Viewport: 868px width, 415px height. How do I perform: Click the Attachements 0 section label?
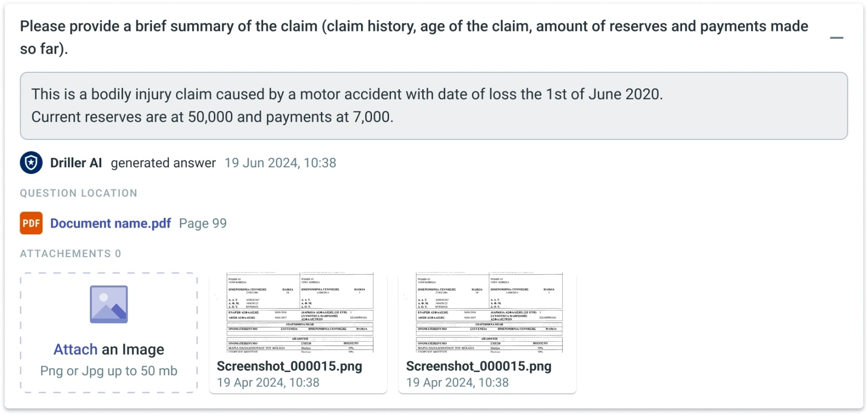pos(71,253)
